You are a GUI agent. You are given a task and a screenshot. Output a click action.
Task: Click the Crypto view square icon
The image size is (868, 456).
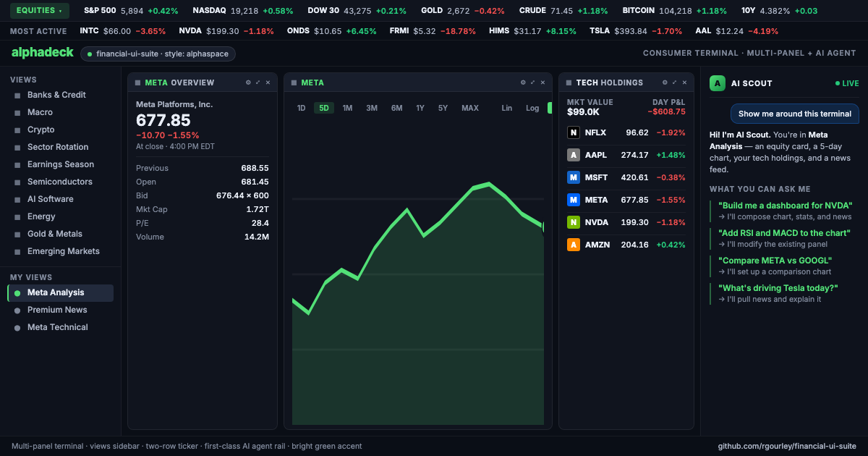17,130
